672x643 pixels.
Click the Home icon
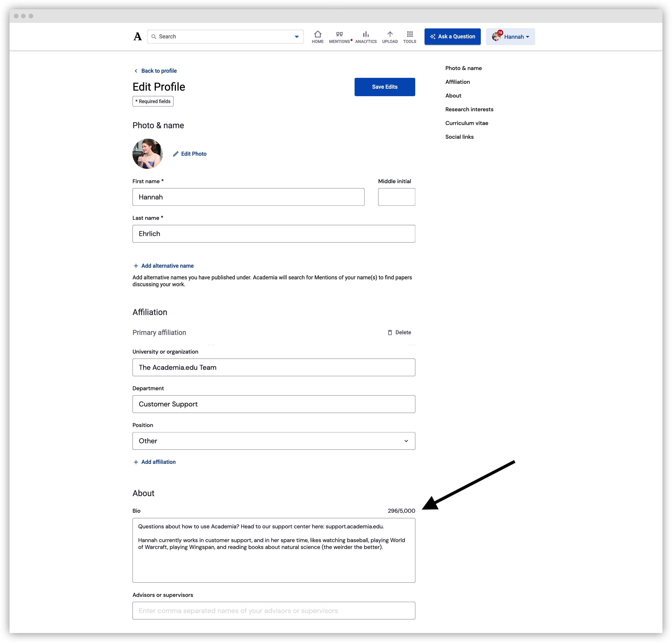click(x=317, y=34)
